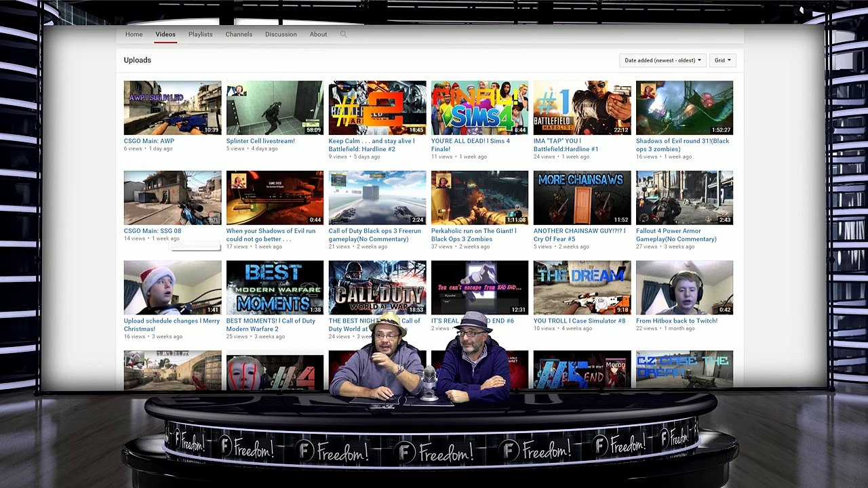Open the Call of Duty World at War thumbnail
868x488 pixels.
click(x=377, y=288)
